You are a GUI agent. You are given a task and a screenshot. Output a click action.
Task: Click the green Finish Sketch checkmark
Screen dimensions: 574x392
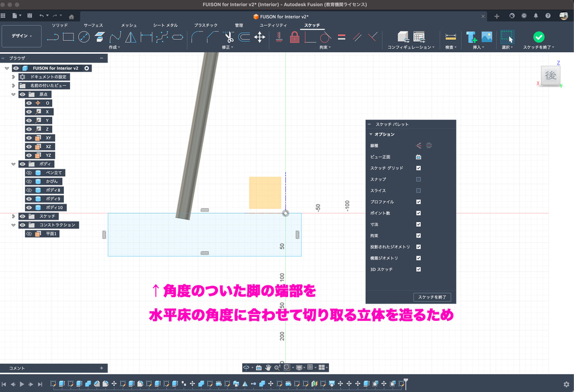[x=539, y=37]
